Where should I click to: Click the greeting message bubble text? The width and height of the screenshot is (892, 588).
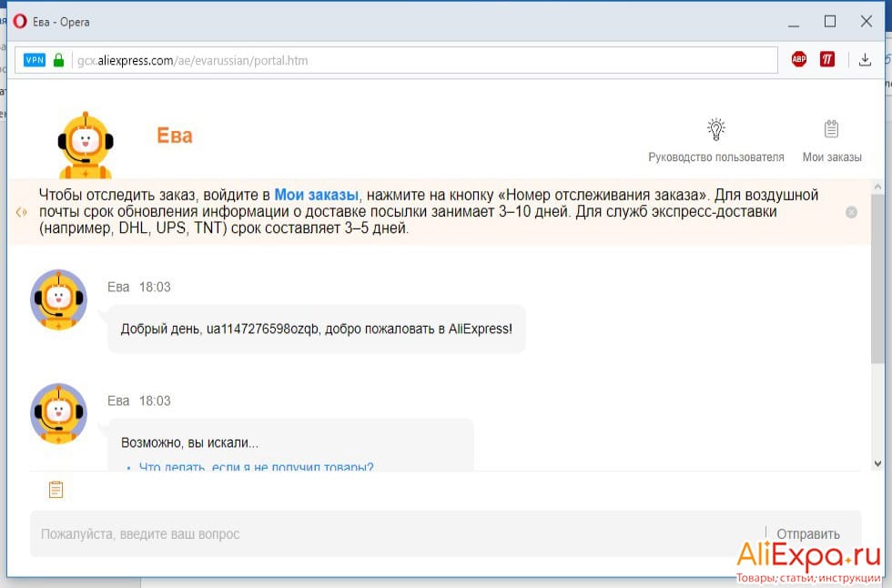(317, 329)
